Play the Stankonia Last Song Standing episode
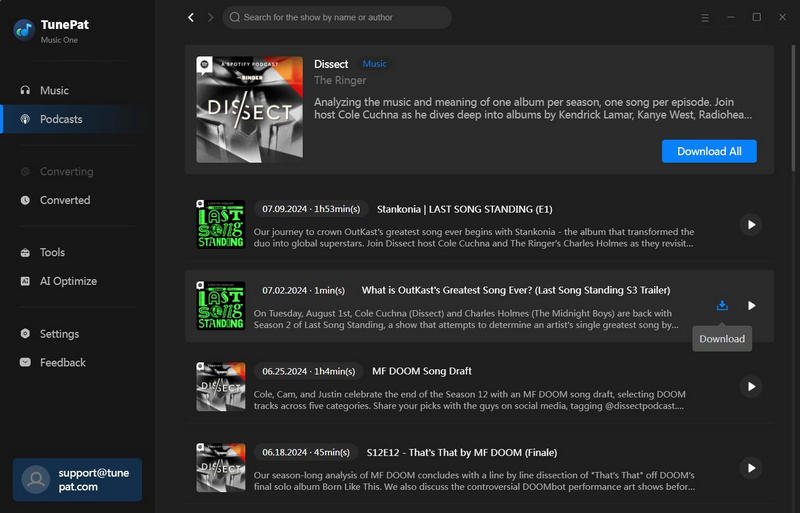The height and width of the screenshot is (513, 800). pos(750,224)
